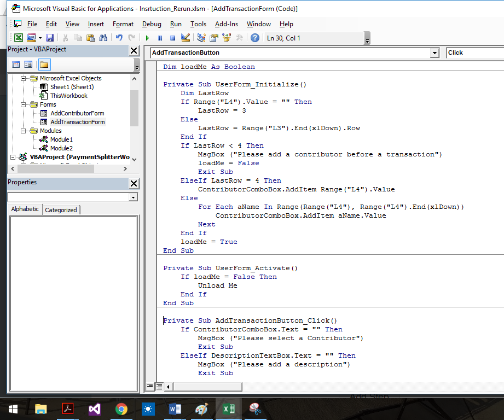The width and height of the screenshot is (504, 420).
Task: Collapse the Forms folder in project tree
Action: [x=24, y=104]
